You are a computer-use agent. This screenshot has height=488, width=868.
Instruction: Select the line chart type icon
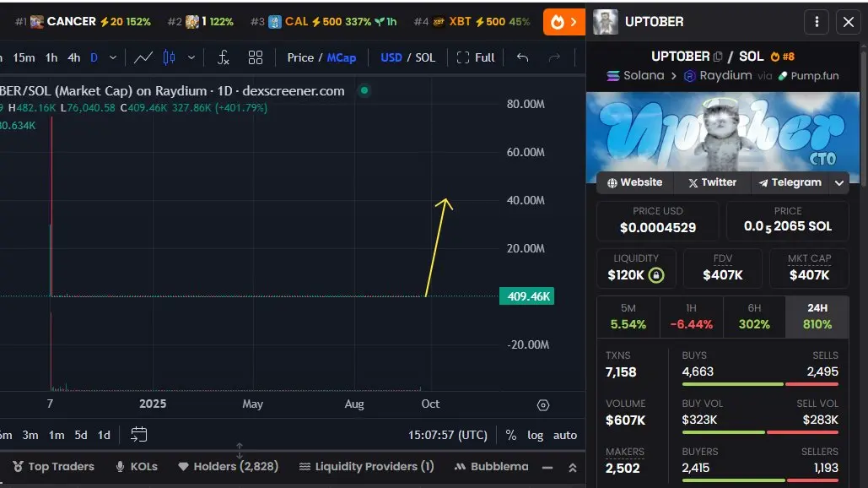click(143, 57)
